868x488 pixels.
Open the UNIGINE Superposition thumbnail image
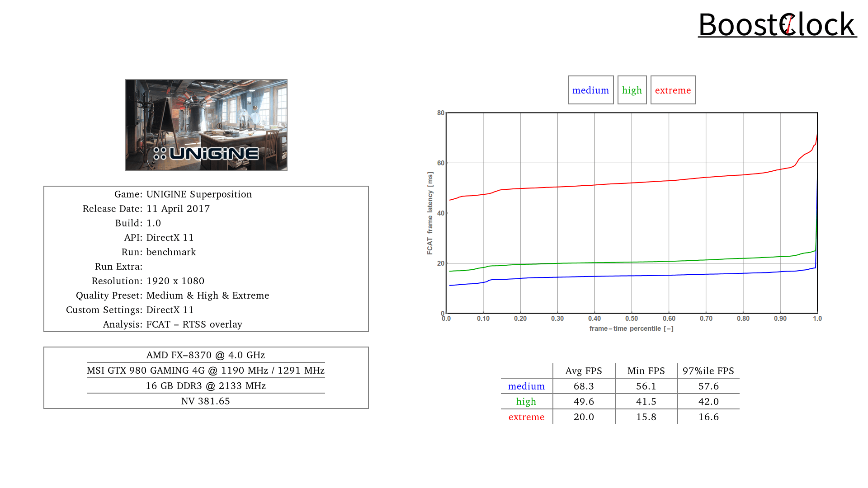coord(206,125)
